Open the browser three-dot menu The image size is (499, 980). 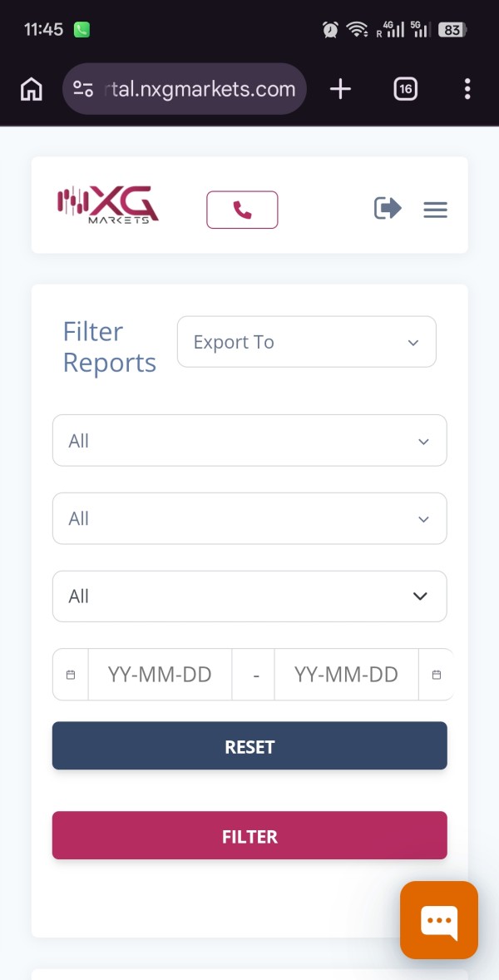pos(467,89)
